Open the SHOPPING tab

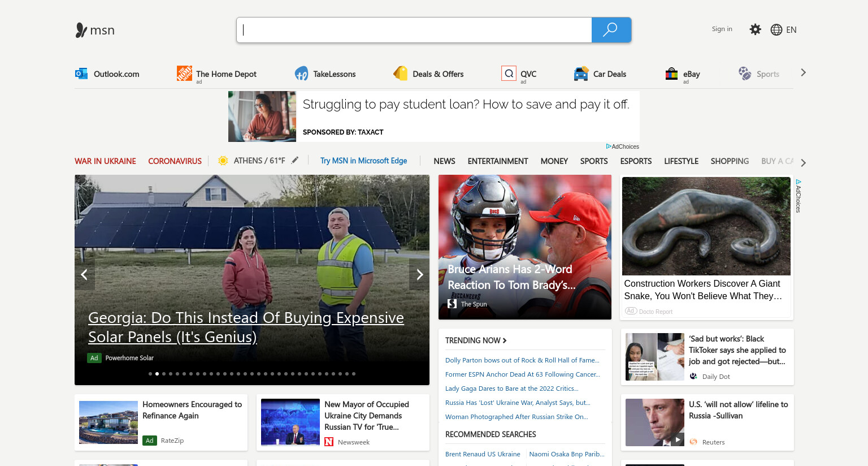[730, 161]
